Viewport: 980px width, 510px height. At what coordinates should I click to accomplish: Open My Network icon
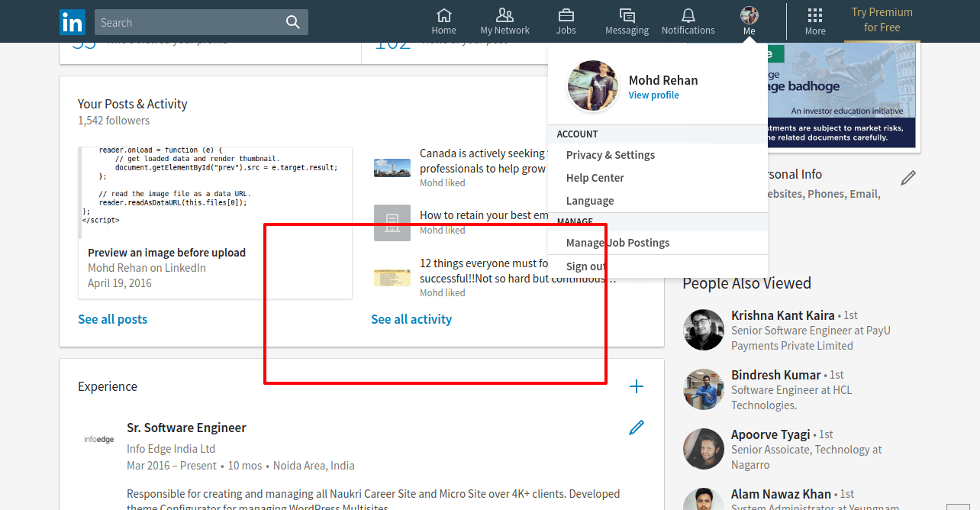[x=505, y=21]
